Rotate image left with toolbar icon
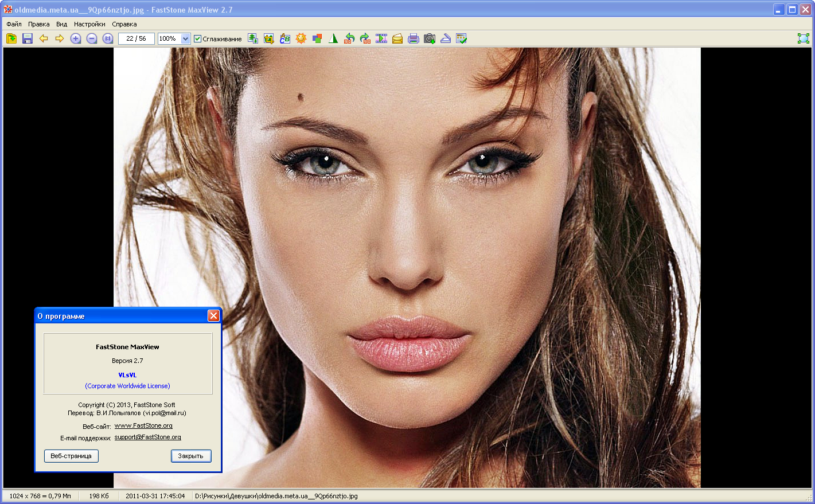The image size is (815, 504). [x=349, y=38]
